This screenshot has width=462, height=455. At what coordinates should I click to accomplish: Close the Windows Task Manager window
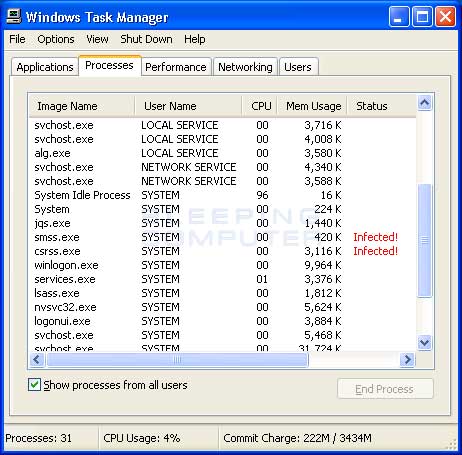click(x=446, y=16)
